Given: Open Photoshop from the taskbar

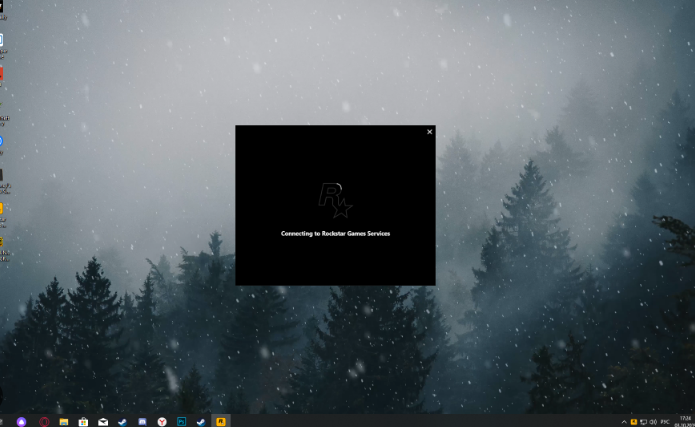Looking at the screenshot, I should tap(181, 422).
